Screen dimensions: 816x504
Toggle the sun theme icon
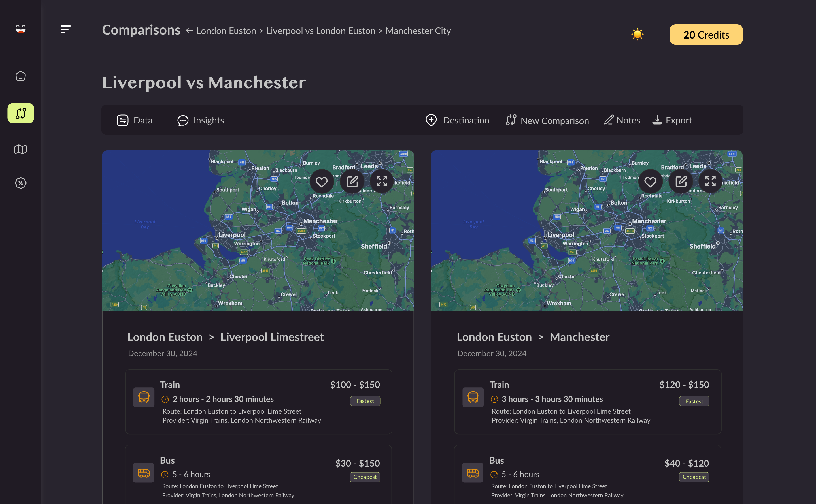pos(637,34)
